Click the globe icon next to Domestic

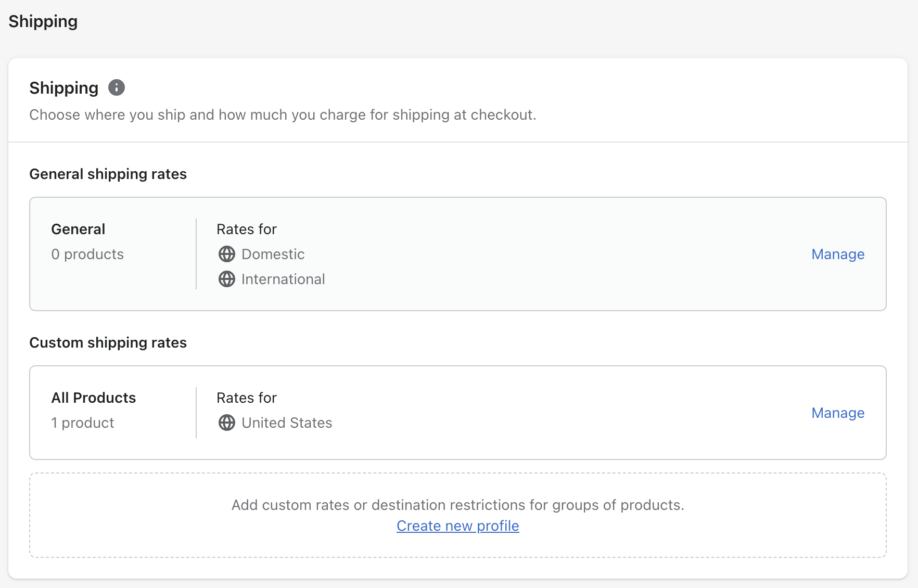click(226, 254)
